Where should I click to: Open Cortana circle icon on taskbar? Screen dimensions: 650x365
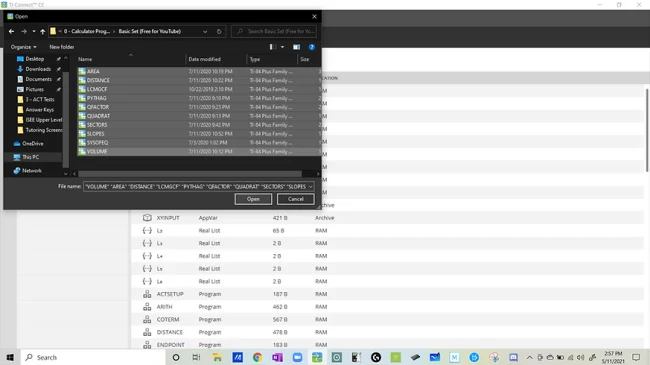[176, 358]
